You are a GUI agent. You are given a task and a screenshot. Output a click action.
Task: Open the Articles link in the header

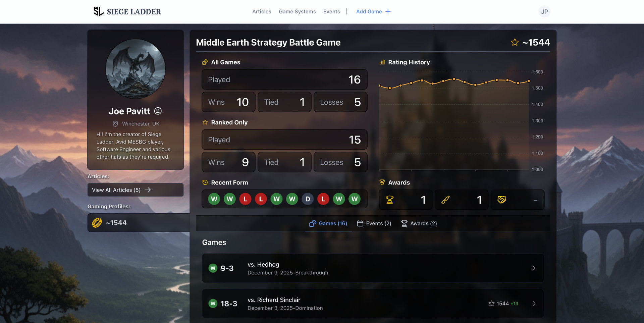261,11
